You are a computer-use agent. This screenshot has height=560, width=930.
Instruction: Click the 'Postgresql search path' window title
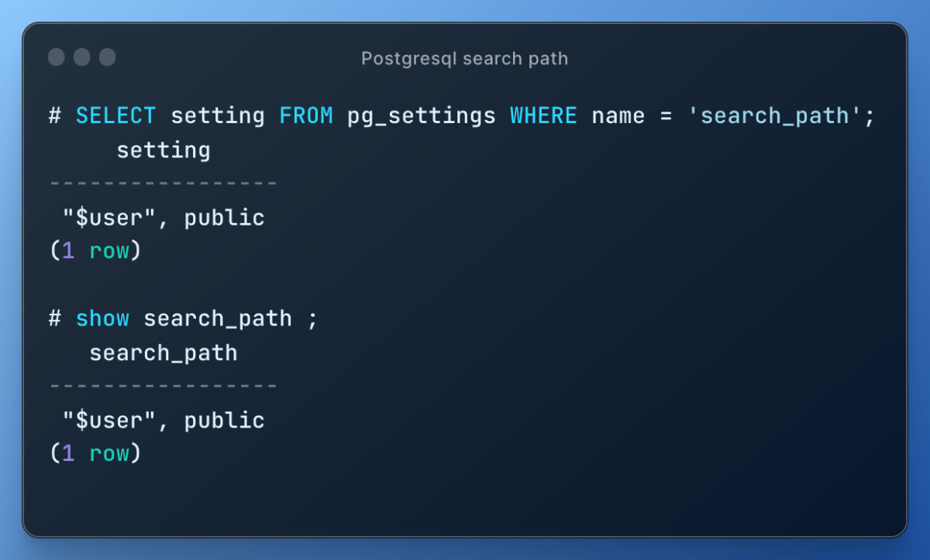pyautogui.click(x=464, y=59)
